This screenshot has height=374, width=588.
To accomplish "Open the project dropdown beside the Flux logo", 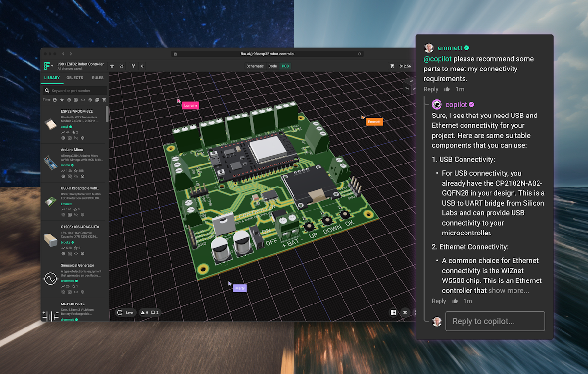I will pyautogui.click(x=52, y=65).
